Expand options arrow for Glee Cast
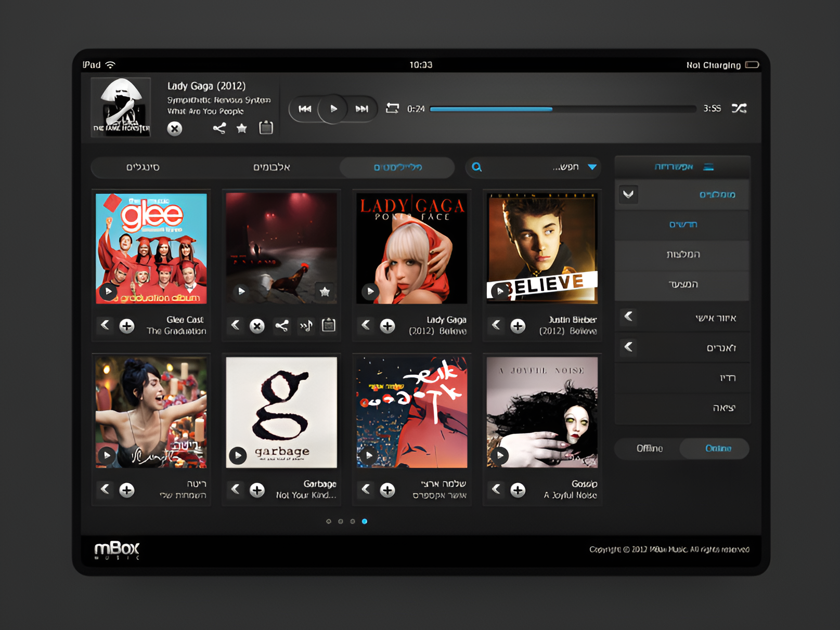 pyautogui.click(x=105, y=325)
